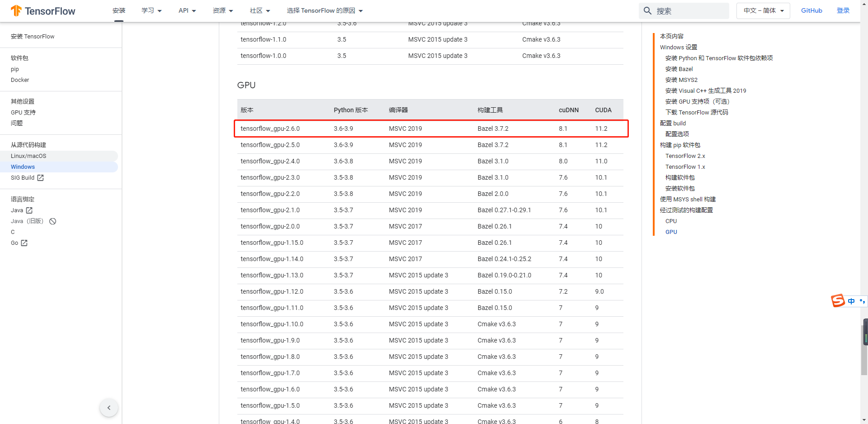Screen dimensions: 868x424
Task: Open 安装 TensorFlow in the sidebar
Action: 33,37
